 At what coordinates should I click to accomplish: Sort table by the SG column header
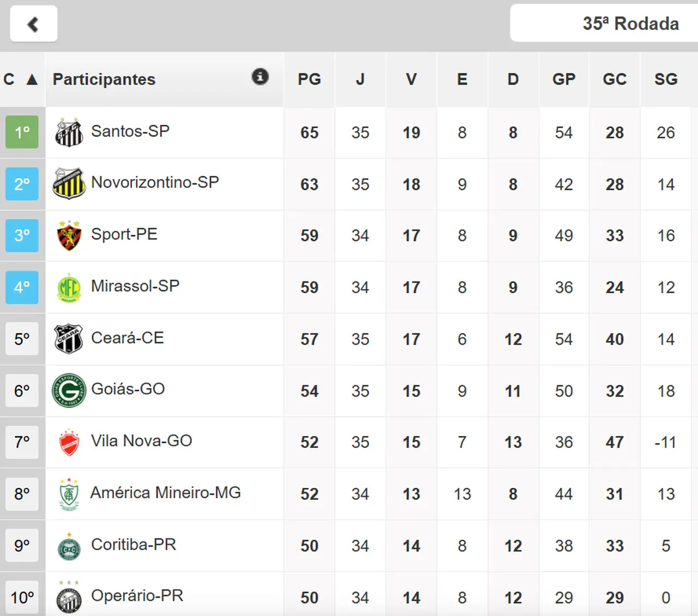pos(666,80)
